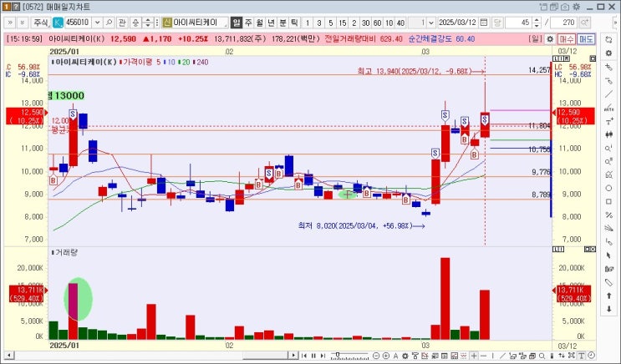The image size is (621, 364).
Task: Click the down arrow marker tool
Action: (608, 309)
